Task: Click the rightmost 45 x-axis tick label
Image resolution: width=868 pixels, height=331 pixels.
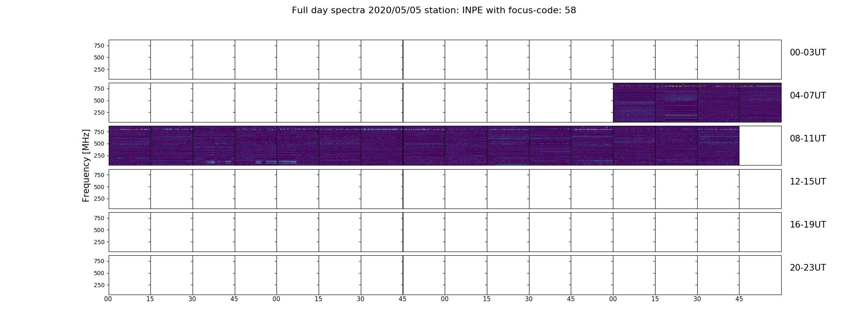Action: point(739,299)
